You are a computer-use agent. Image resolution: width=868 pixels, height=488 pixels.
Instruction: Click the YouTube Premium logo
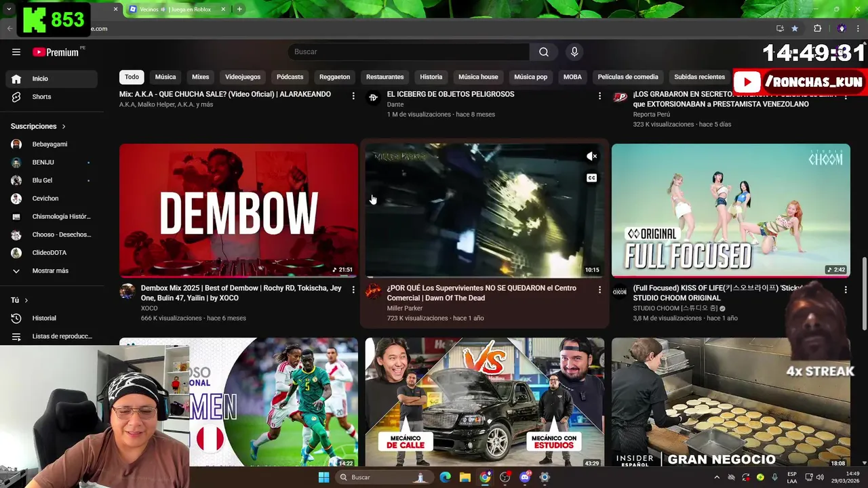(56, 52)
